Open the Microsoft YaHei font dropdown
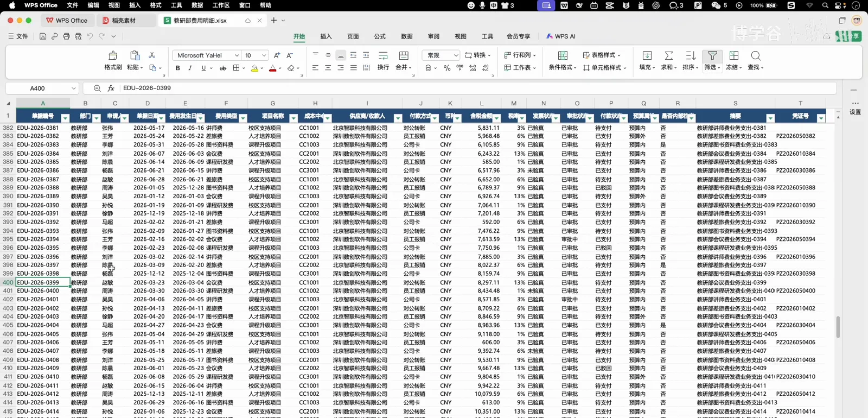The height and width of the screenshot is (418, 868). tap(237, 55)
